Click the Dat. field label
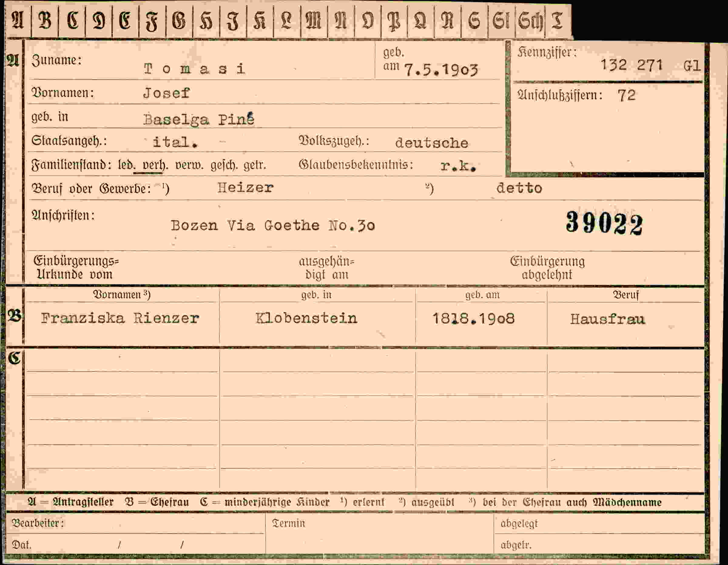Screen dimensions: 728x565 pos(22,545)
